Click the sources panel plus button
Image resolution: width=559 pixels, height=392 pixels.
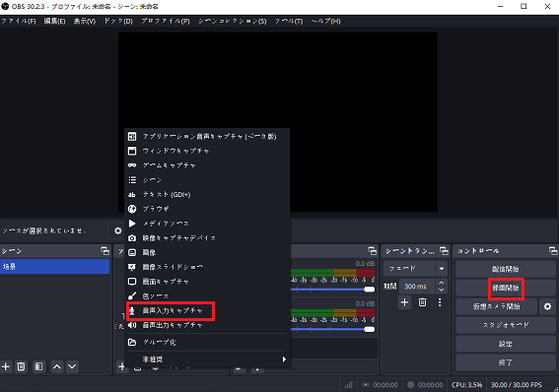point(121,366)
